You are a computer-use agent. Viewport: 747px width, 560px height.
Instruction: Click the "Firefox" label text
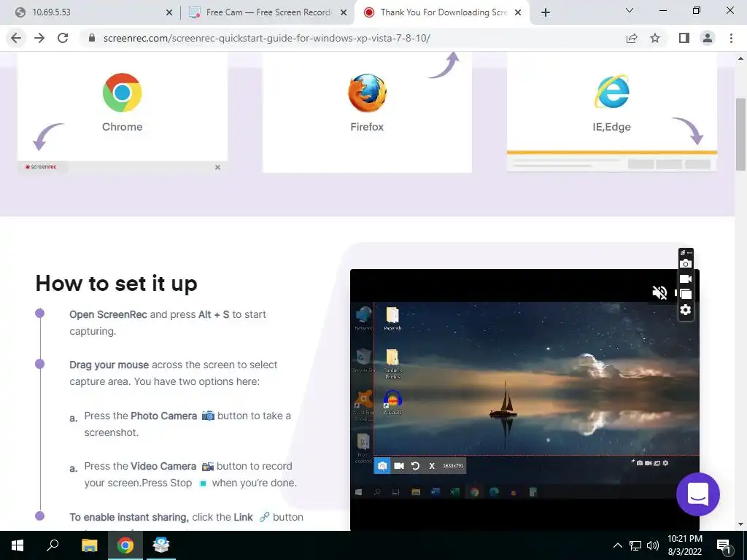pos(368,127)
